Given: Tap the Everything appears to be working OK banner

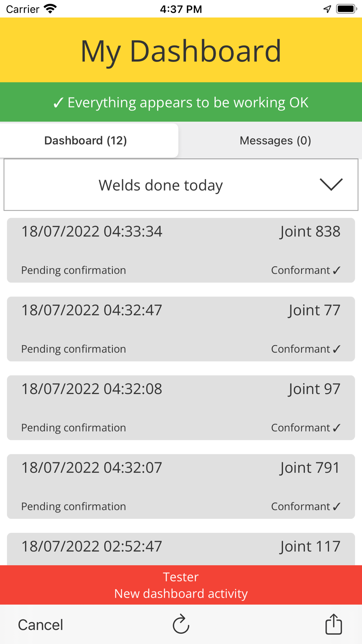Looking at the screenshot, I should (x=181, y=102).
